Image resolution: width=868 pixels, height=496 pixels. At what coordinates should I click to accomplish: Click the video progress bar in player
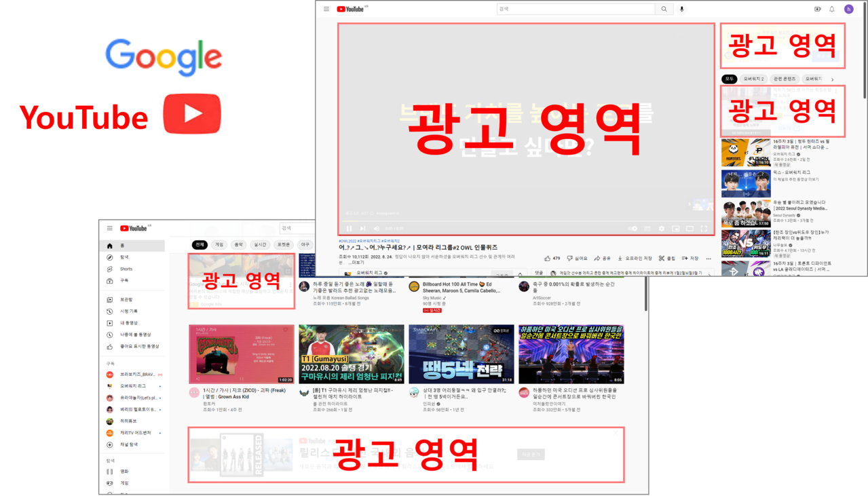[x=526, y=221]
